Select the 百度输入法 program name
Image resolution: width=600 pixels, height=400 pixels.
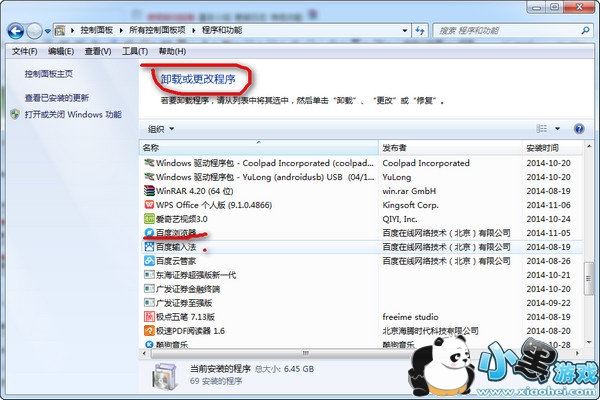click(x=176, y=247)
